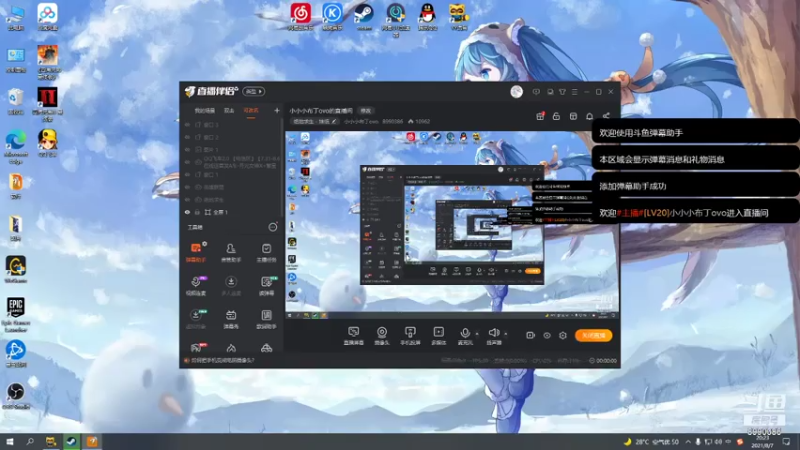Toggle visibility of 窗口 2 source
Screen dimensions: 800x450
click(187, 137)
